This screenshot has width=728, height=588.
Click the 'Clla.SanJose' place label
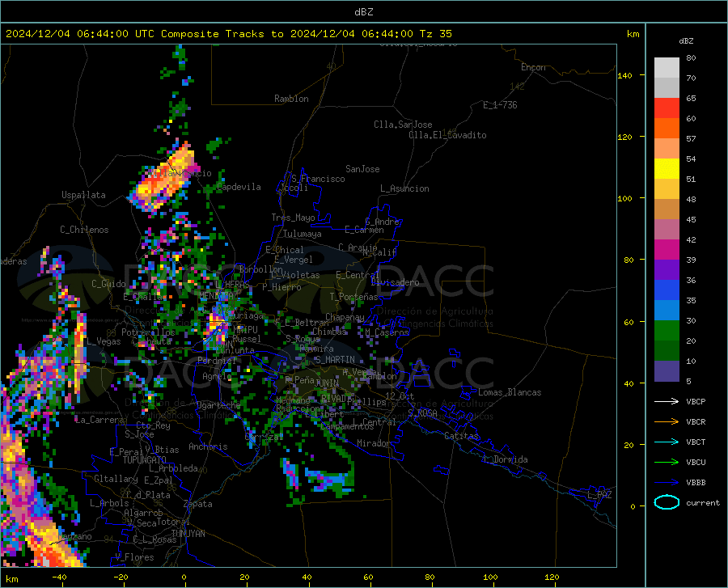pos(403,125)
